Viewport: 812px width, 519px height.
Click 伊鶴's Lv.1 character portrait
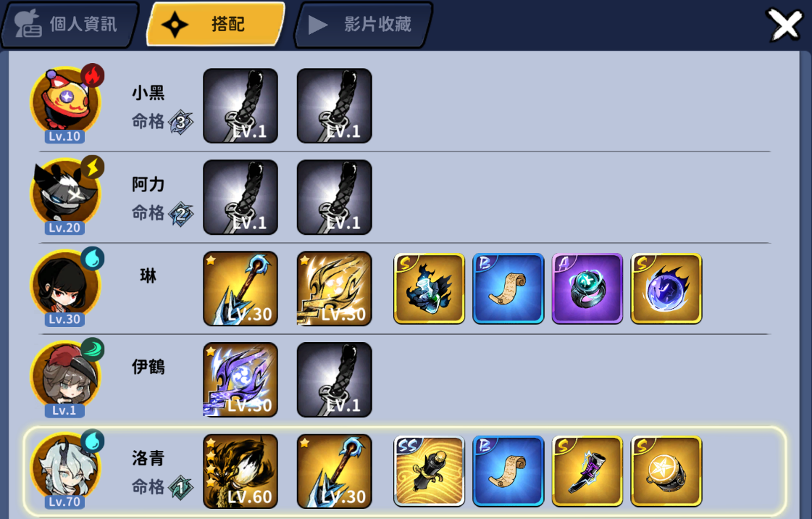tap(66, 378)
